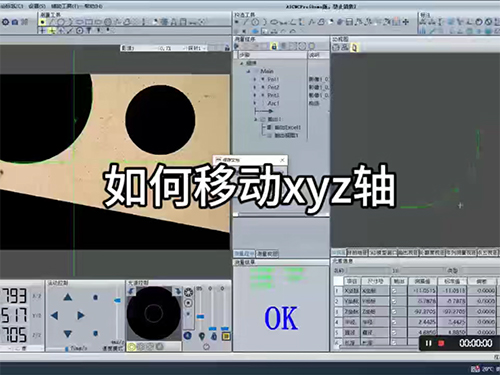Expand the Pnt3 tree node
Viewport: 500px width, 375px height.
point(255,95)
